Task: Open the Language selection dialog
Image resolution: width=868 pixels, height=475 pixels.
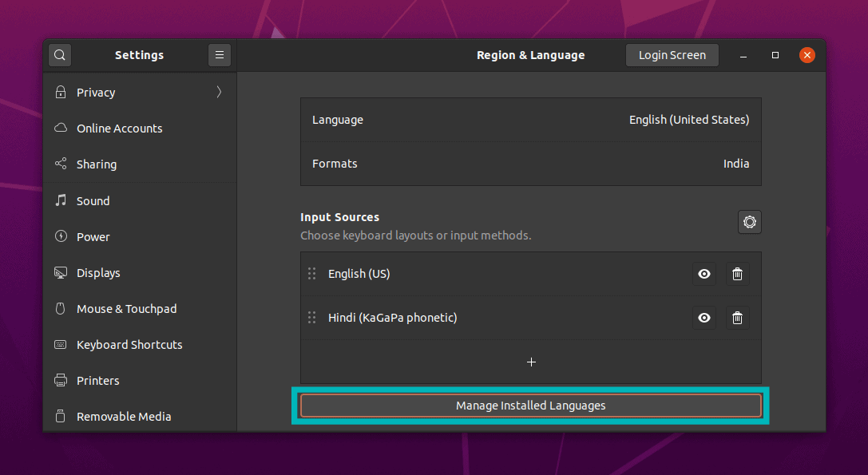Action: click(530, 119)
